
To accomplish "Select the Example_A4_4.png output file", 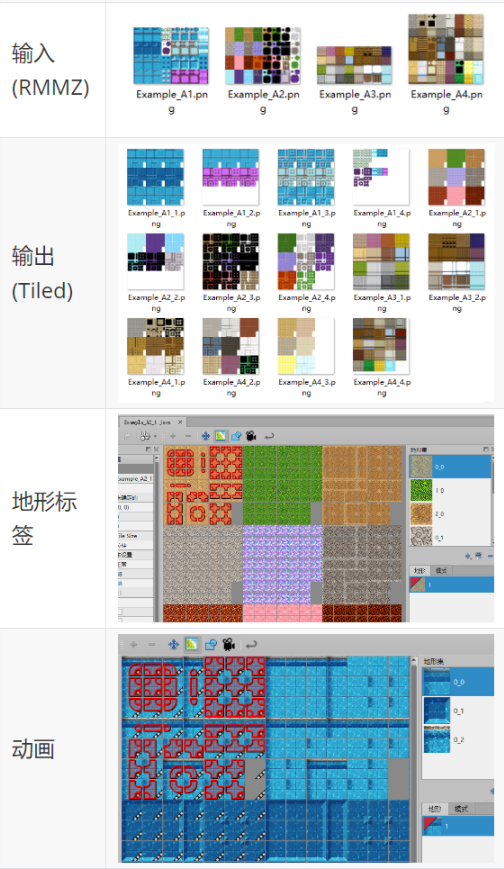I will 381,346.
